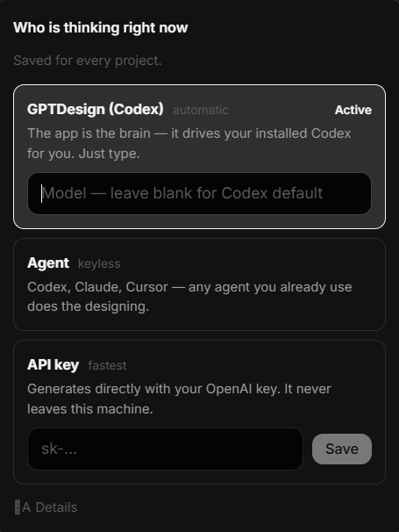Click the Active status badge

(x=353, y=110)
